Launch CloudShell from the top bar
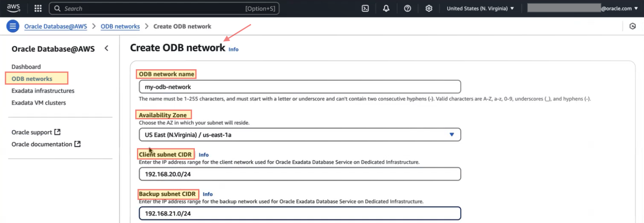This screenshot has width=644, height=223. click(365, 8)
